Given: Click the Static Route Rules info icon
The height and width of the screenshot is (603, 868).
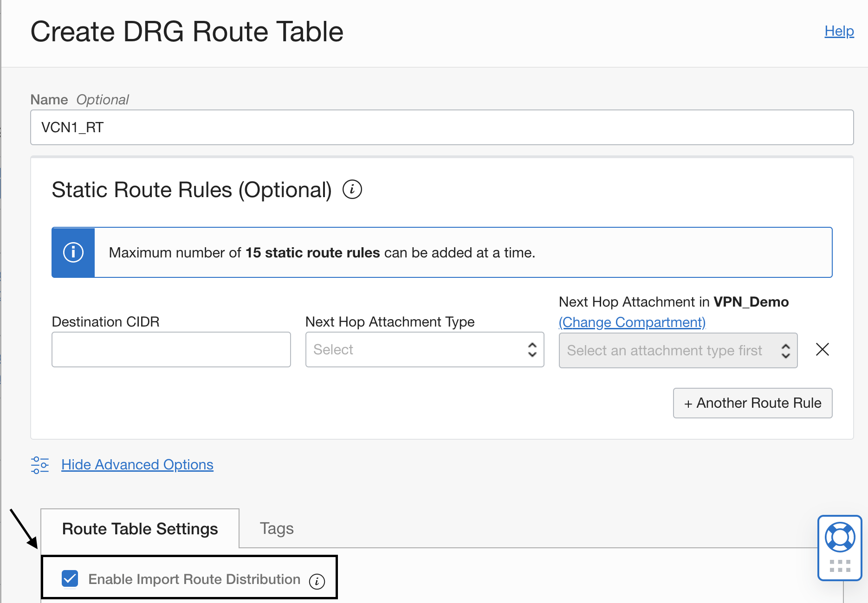Looking at the screenshot, I should [352, 190].
